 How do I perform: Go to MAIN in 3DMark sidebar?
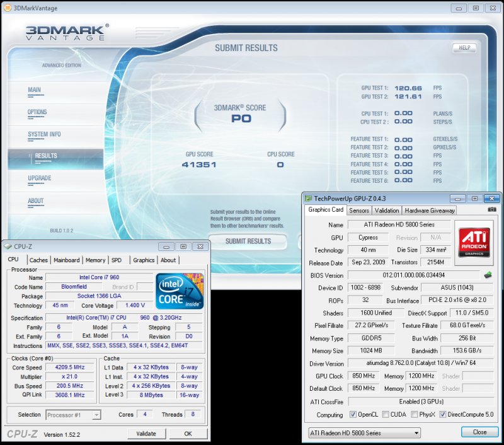pyautogui.click(x=35, y=90)
